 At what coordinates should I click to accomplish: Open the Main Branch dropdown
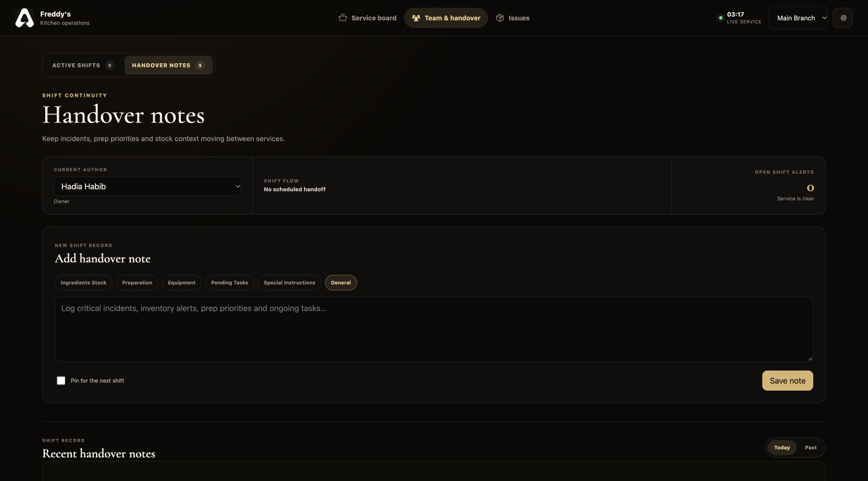pos(798,18)
